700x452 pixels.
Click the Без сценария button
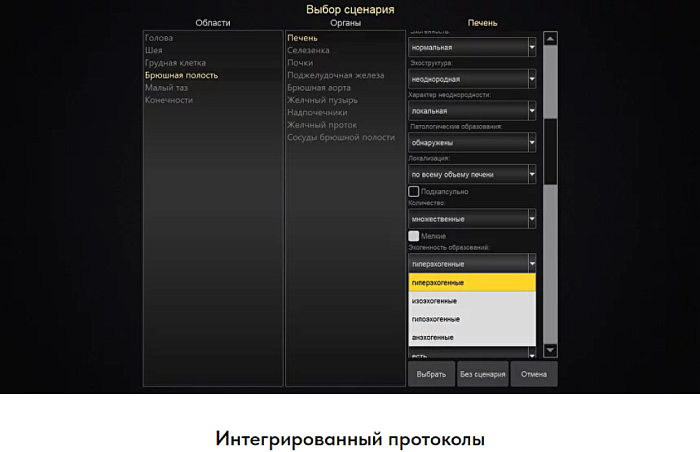[483, 374]
